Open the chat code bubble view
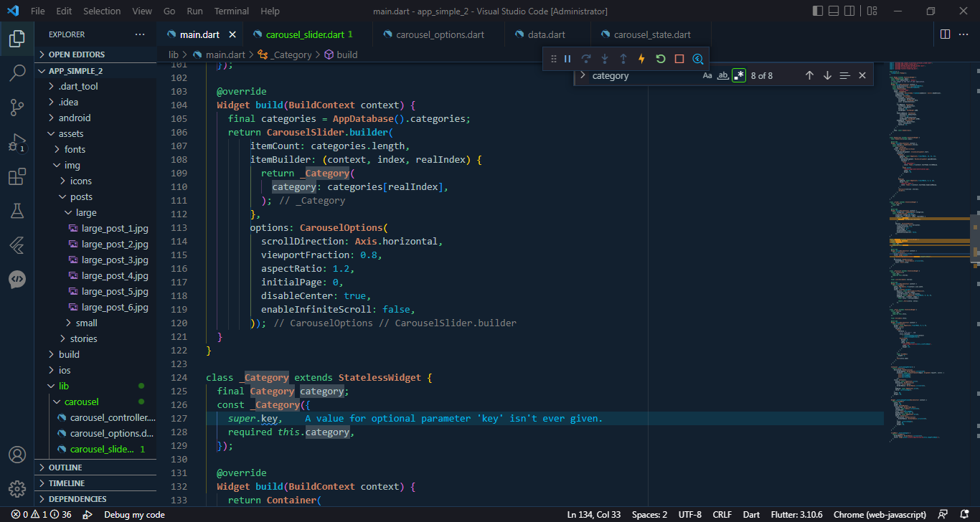 (17, 280)
